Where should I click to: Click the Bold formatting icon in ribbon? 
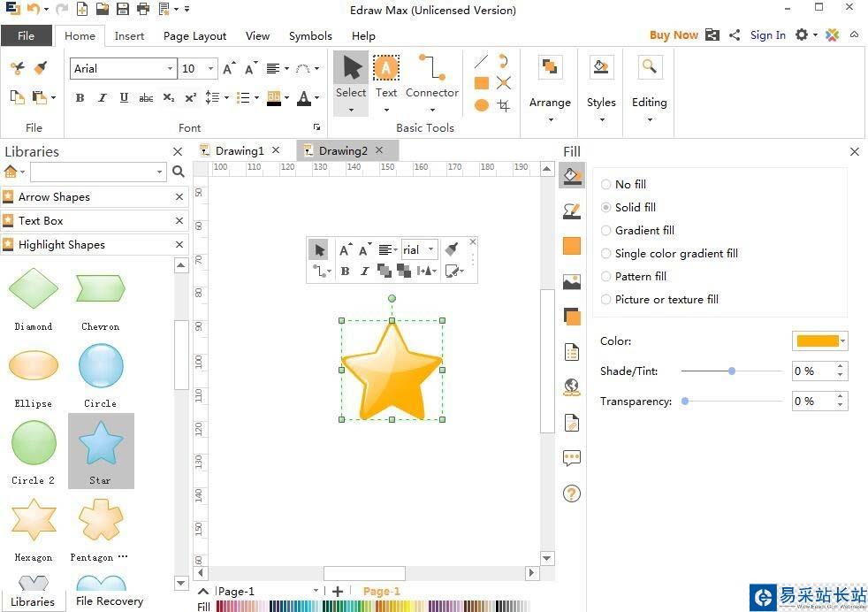click(80, 98)
